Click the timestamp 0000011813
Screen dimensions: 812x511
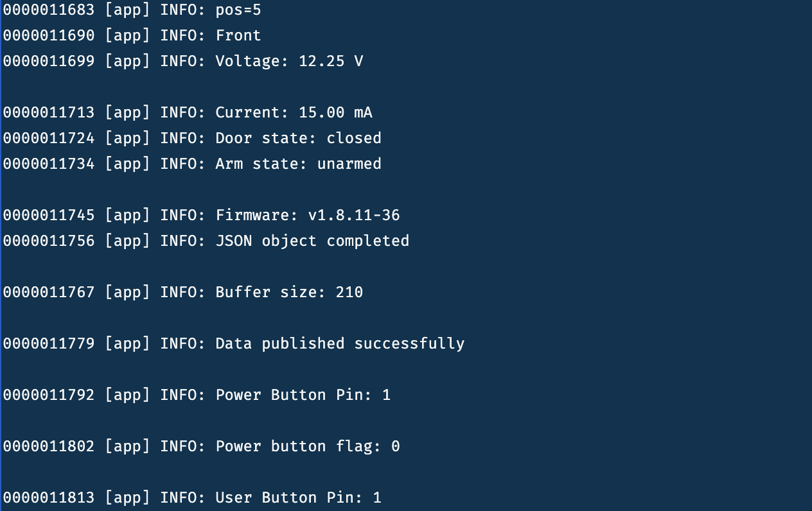[x=49, y=498]
